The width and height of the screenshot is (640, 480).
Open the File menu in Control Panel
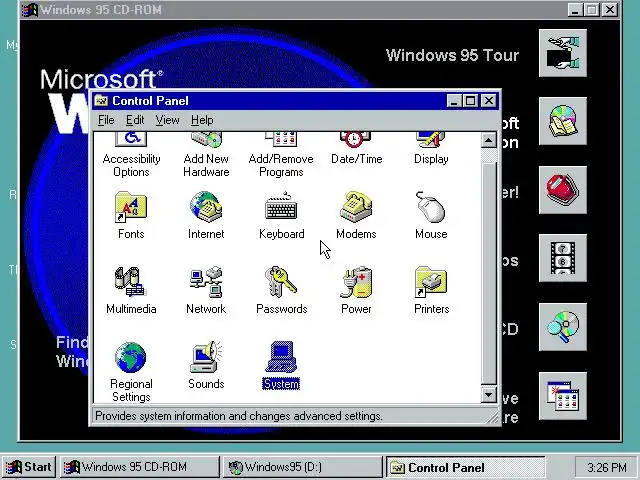click(106, 120)
